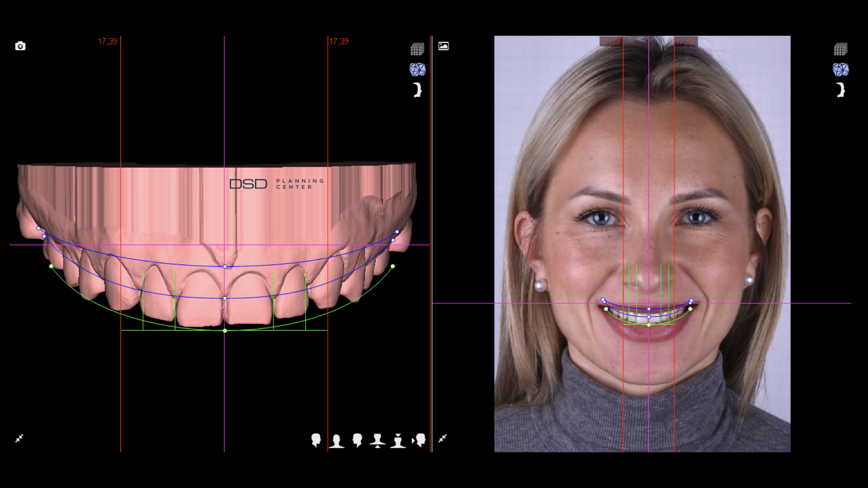
Task: Click upper blue curve midpoint on model
Action: click(x=225, y=267)
